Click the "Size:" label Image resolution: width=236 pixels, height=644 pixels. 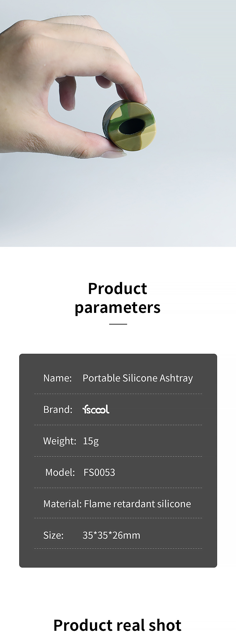point(53,535)
